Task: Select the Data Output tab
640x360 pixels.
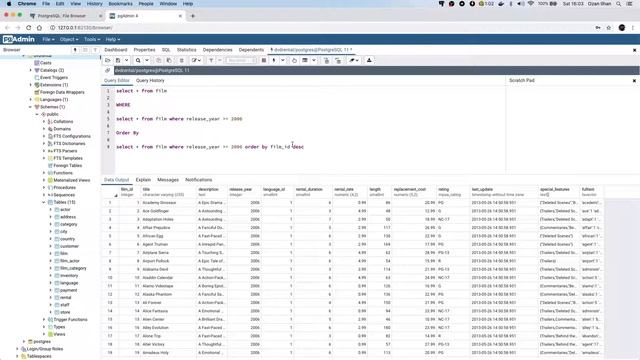Action: coord(116,180)
